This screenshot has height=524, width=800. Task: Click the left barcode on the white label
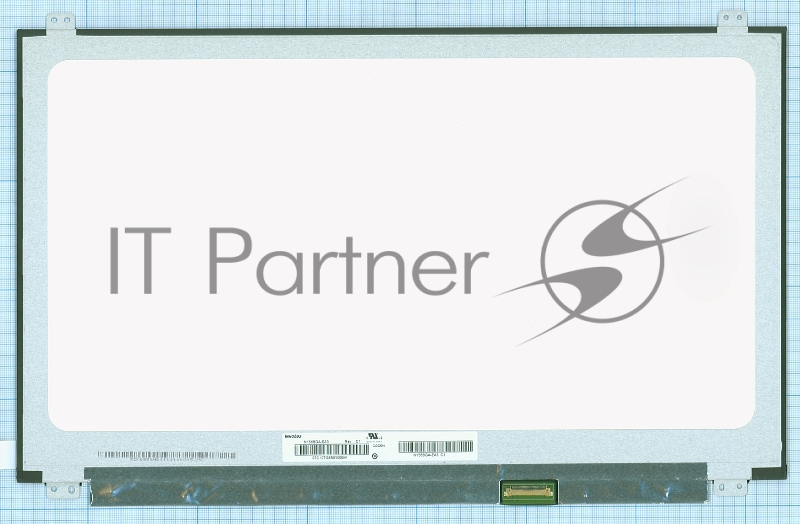(332, 450)
